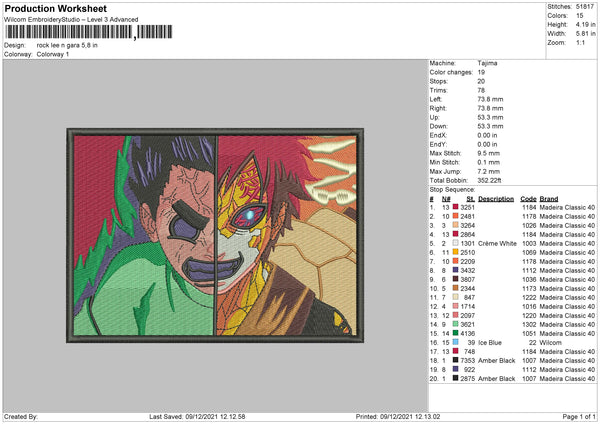600x424 pixels.
Task: Click code 1302 in the stop sequence
Action: [529, 325]
